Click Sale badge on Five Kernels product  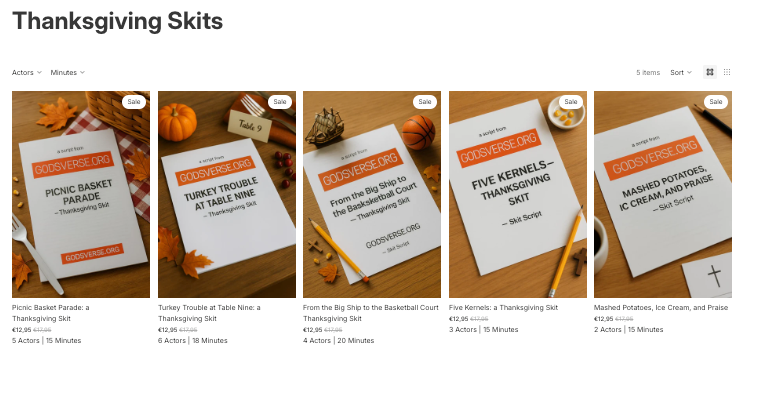coord(571,102)
